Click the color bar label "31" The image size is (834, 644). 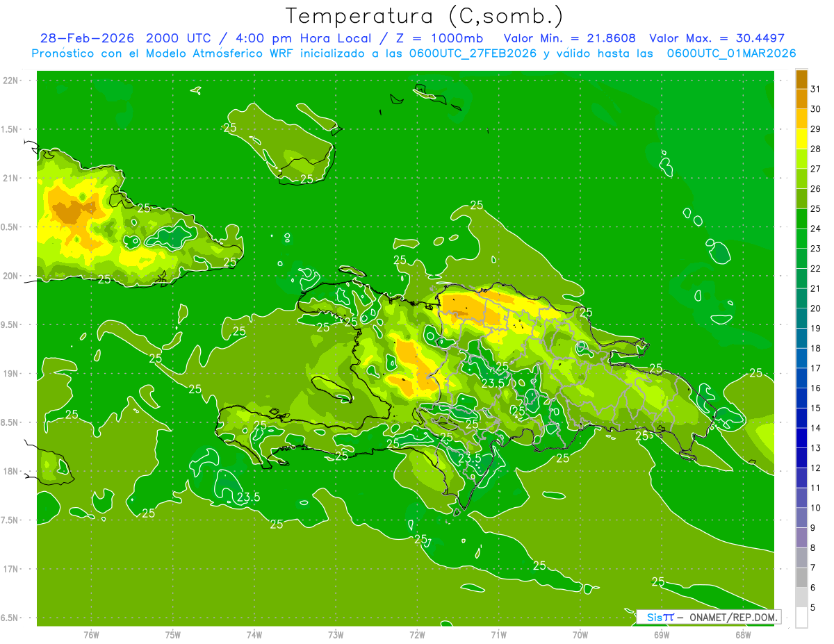point(815,88)
